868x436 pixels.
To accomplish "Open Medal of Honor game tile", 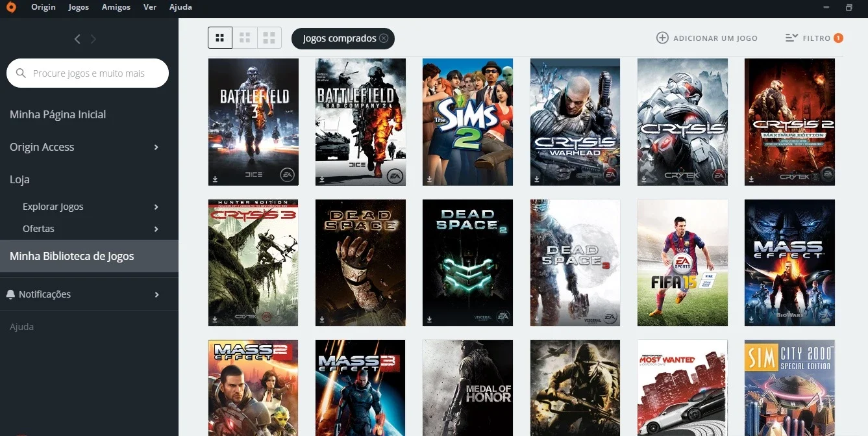I will point(467,388).
